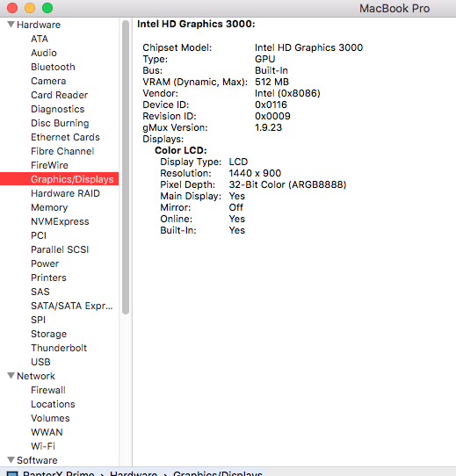Select ATA in the sidebar
Viewport: 456px width, 476px height.
pyautogui.click(x=40, y=39)
